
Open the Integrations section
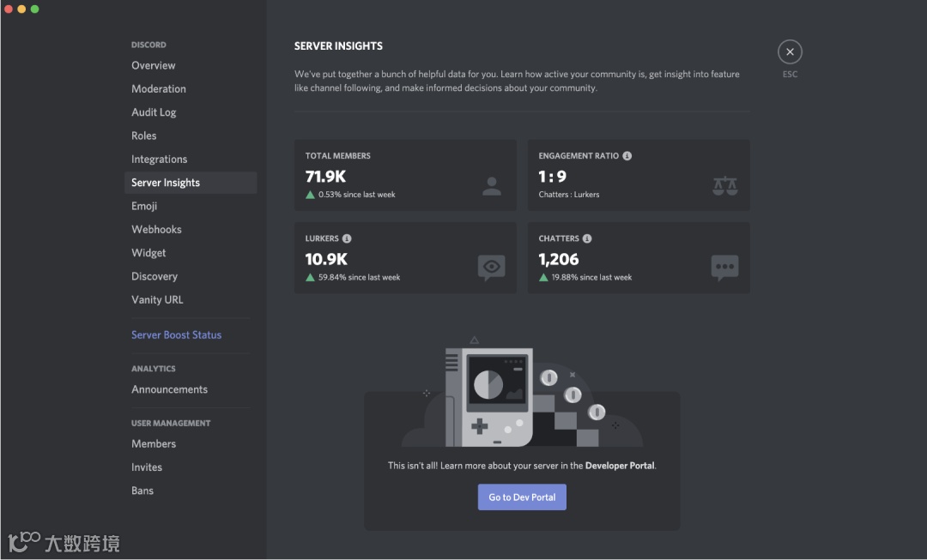pyautogui.click(x=159, y=159)
